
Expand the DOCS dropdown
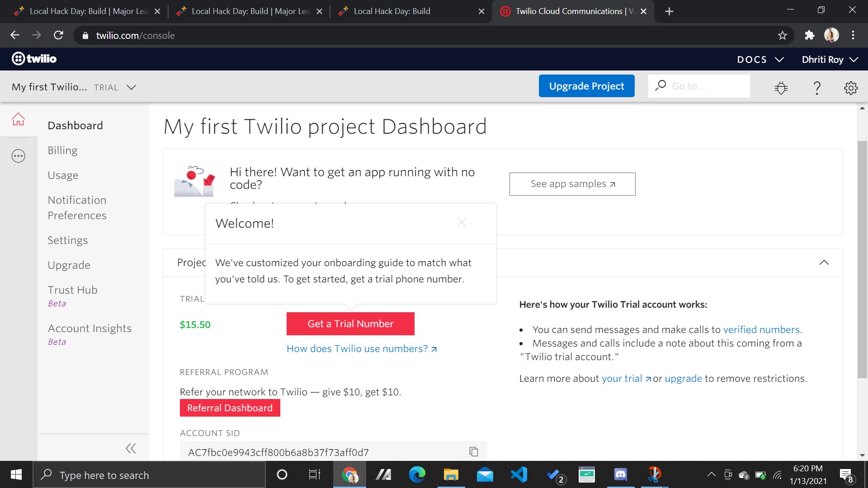760,60
